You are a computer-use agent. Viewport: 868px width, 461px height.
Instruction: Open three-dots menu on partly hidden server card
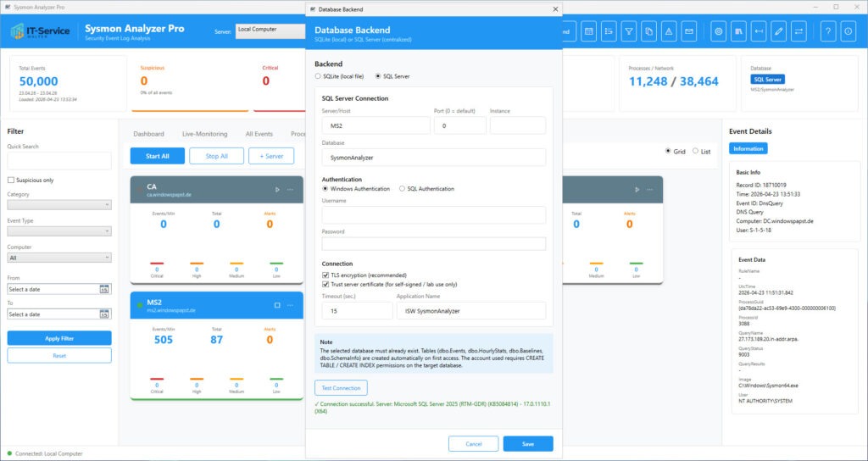[x=650, y=190]
